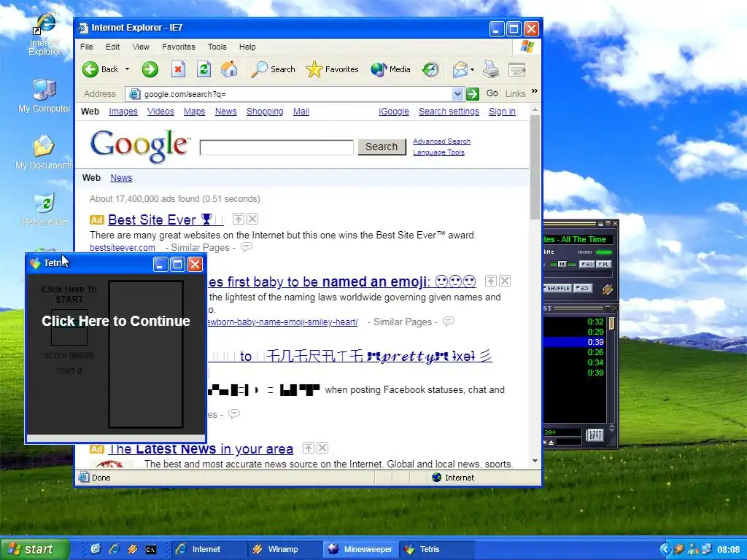Open the Tools menu
Screen dimensions: 747x560
(217, 47)
